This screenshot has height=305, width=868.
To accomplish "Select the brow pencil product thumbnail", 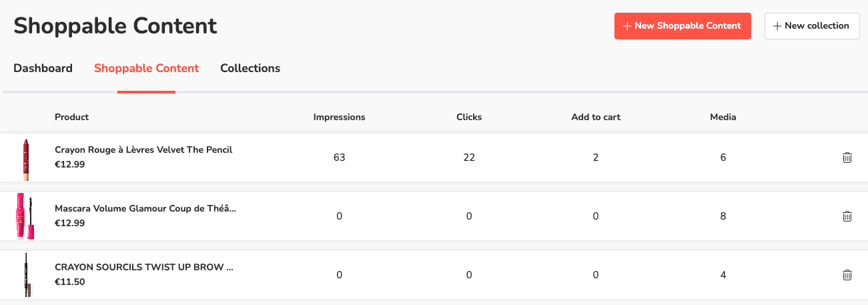I will pos(27,275).
